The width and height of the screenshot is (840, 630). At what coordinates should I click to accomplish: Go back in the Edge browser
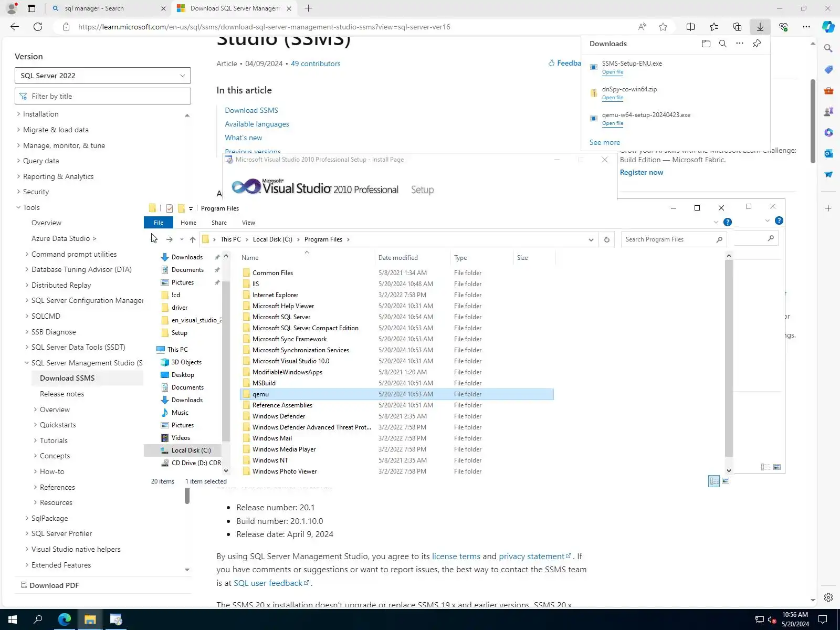[15, 27]
